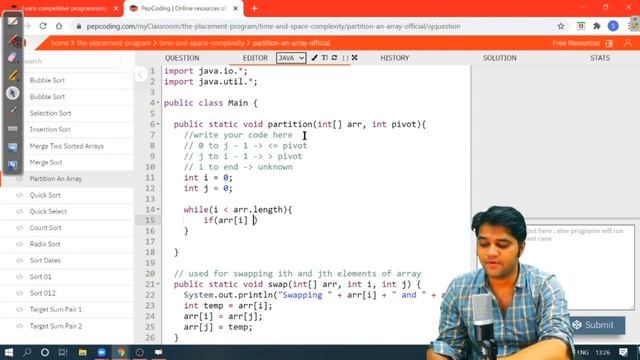Switch to the QUESTION tab

(182, 58)
